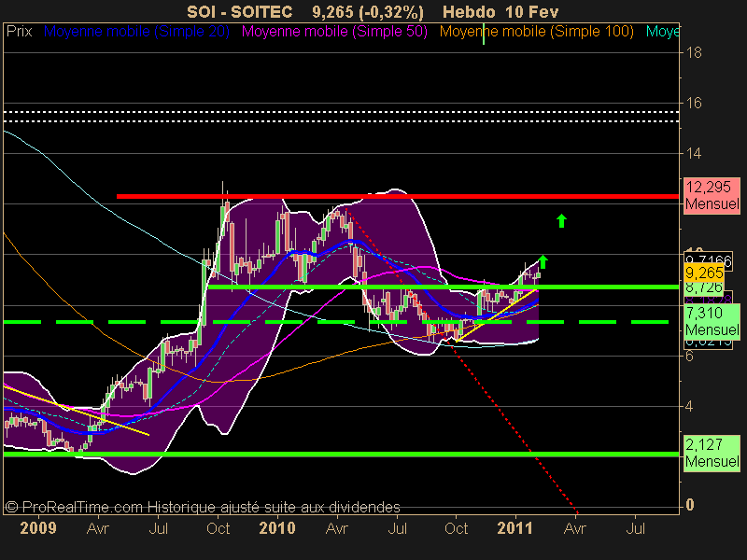Click the thick red horizontal resistance line
The width and height of the screenshot is (747, 560).
coord(398,196)
